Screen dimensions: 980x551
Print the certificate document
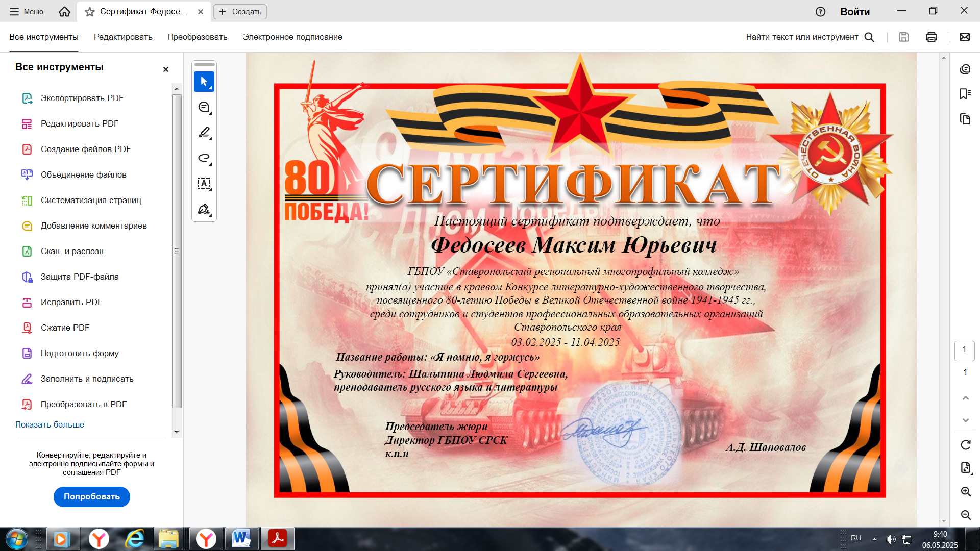click(932, 37)
